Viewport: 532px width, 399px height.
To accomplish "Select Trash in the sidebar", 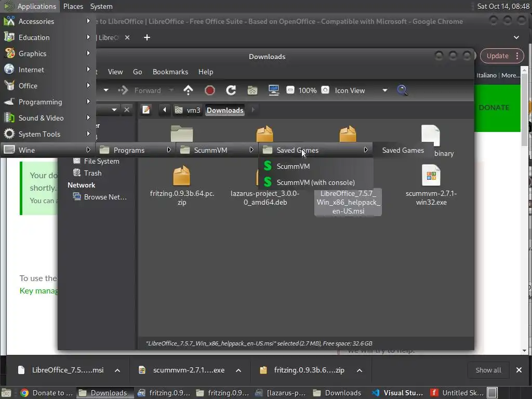I will coord(88,173).
